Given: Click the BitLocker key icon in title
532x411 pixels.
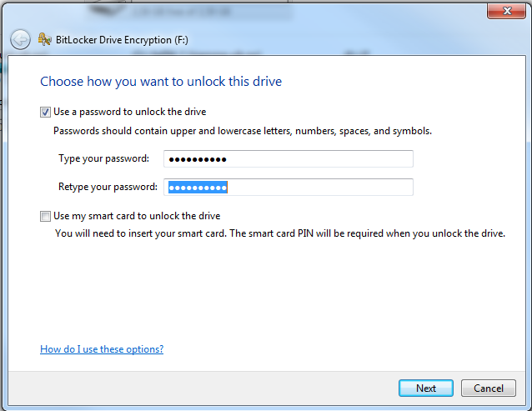Looking at the screenshot, I should point(44,38).
